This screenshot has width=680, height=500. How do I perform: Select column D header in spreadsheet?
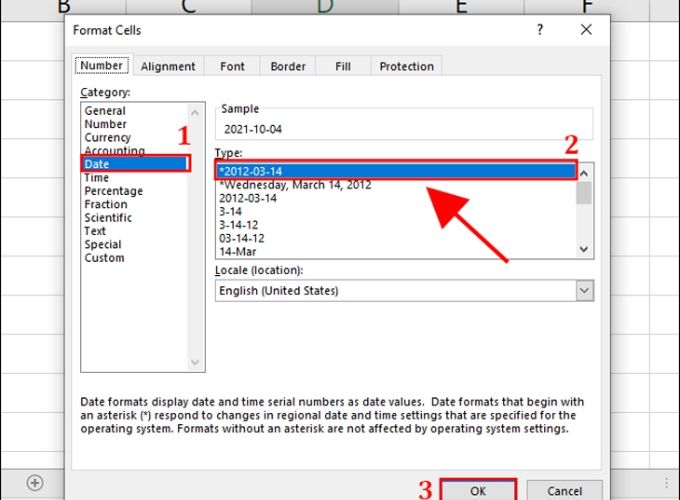[x=325, y=9]
